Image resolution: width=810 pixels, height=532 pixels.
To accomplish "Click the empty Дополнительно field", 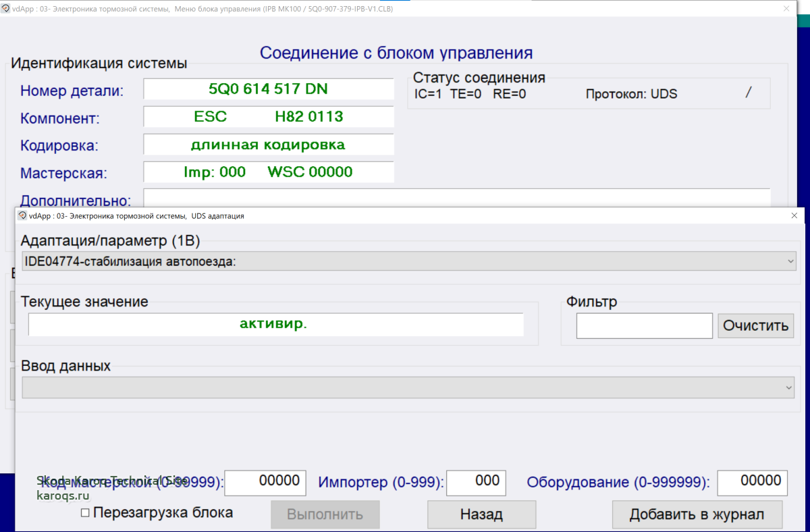I will [x=456, y=199].
